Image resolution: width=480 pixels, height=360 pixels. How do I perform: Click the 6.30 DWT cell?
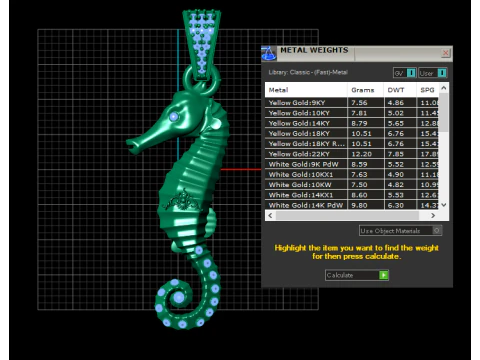point(400,205)
